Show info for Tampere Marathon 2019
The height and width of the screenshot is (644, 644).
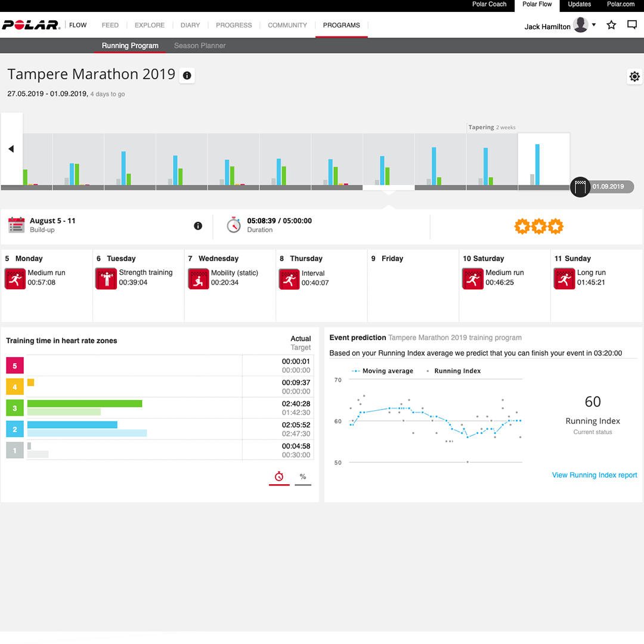pos(187,76)
